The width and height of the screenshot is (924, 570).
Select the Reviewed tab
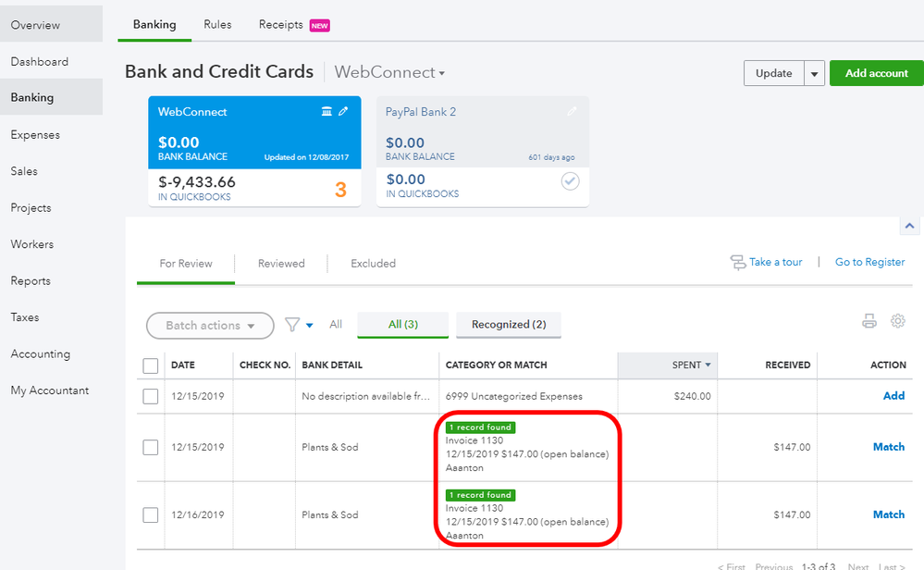[x=281, y=264]
